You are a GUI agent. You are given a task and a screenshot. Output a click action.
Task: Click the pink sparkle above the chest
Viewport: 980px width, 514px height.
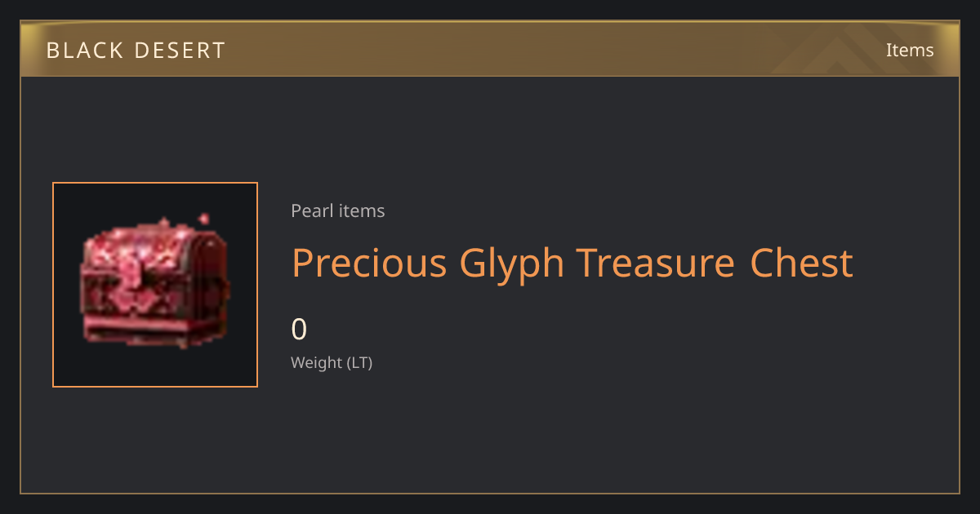pyautogui.click(x=203, y=219)
